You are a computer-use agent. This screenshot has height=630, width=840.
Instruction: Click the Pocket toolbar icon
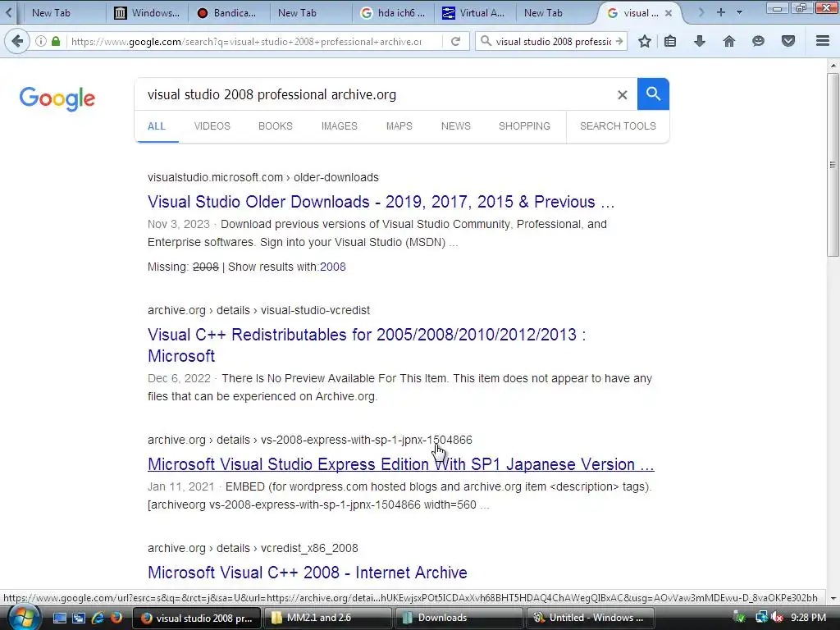(x=788, y=41)
